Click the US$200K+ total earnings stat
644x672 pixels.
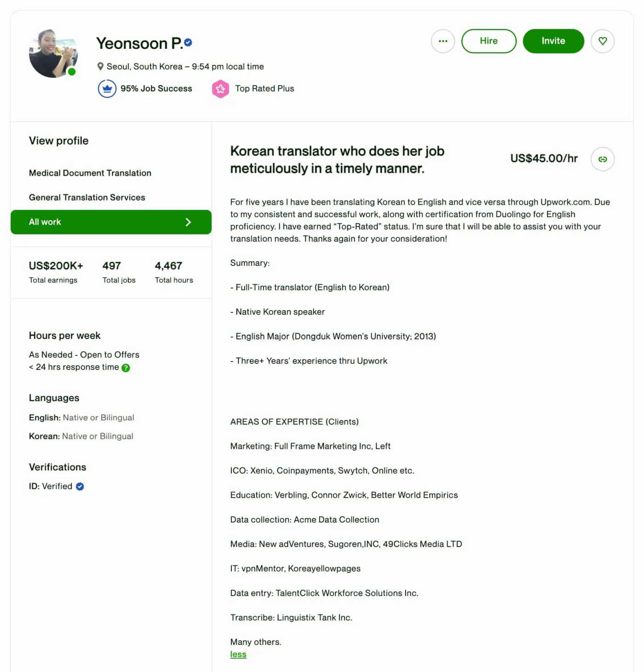coord(56,266)
